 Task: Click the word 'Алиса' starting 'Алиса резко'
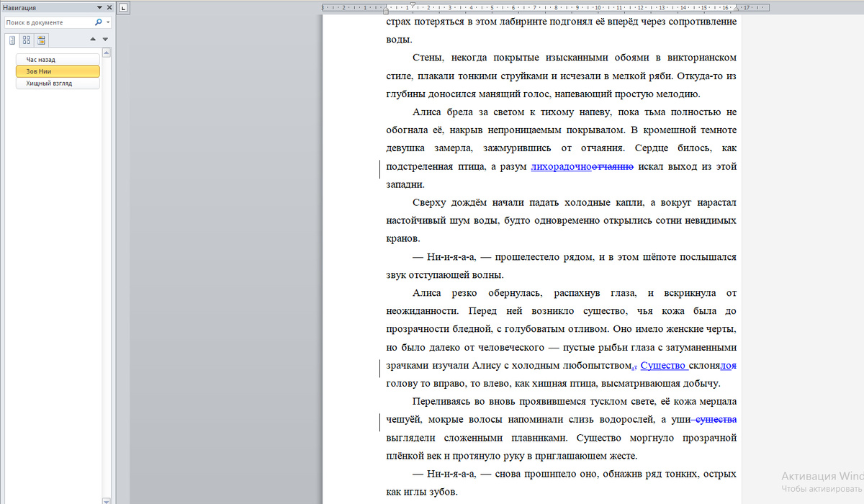pos(428,292)
